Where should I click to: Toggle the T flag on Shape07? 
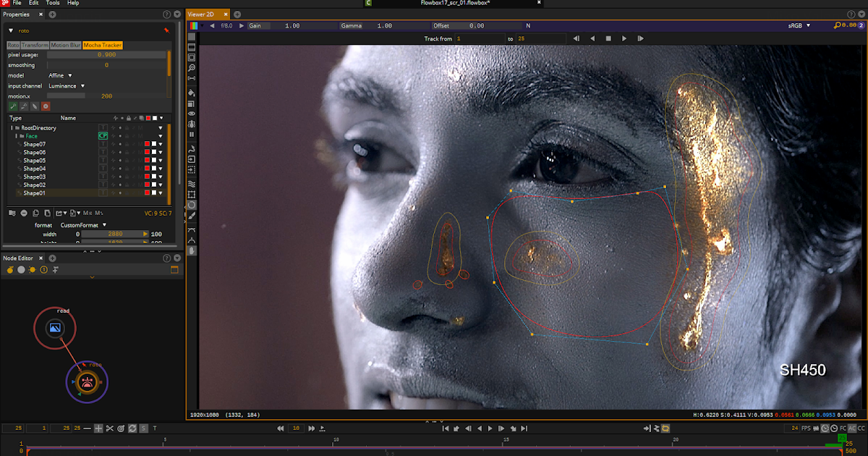(103, 144)
